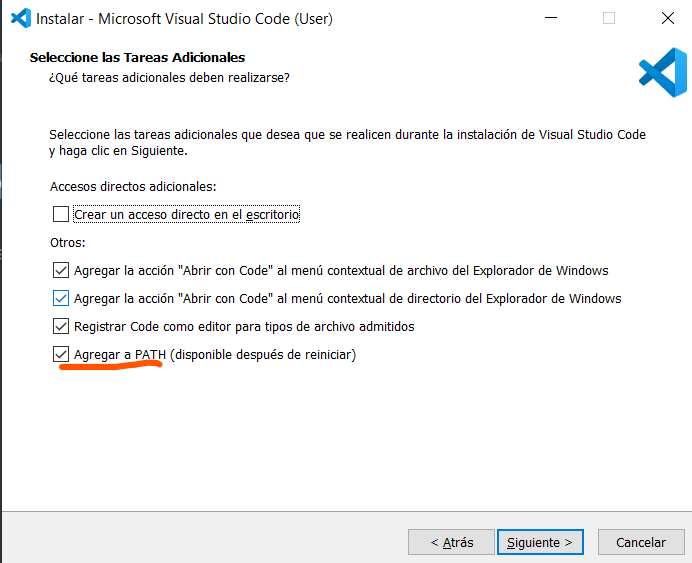Uncheck "Abrir con Code" for archivo context menu

tap(61, 270)
